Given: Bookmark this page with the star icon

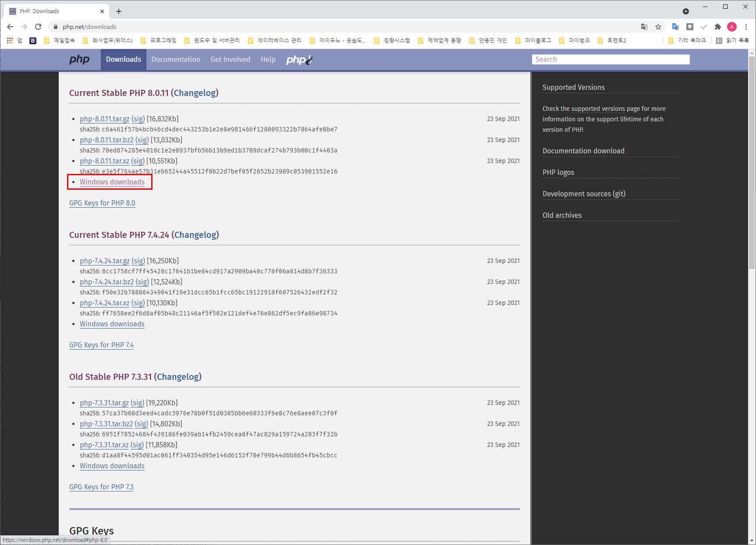Looking at the screenshot, I should pyautogui.click(x=658, y=27).
